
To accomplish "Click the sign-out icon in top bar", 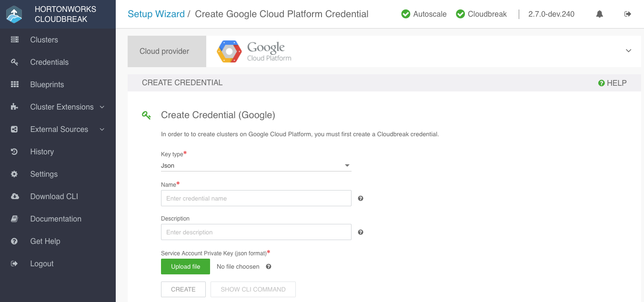I will click(x=627, y=14).
